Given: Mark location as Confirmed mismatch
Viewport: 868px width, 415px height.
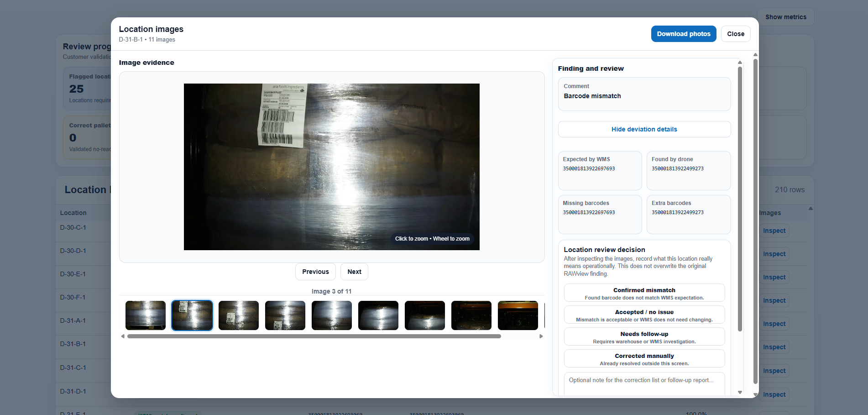Looking at the screenshot, I should point(644,293).
